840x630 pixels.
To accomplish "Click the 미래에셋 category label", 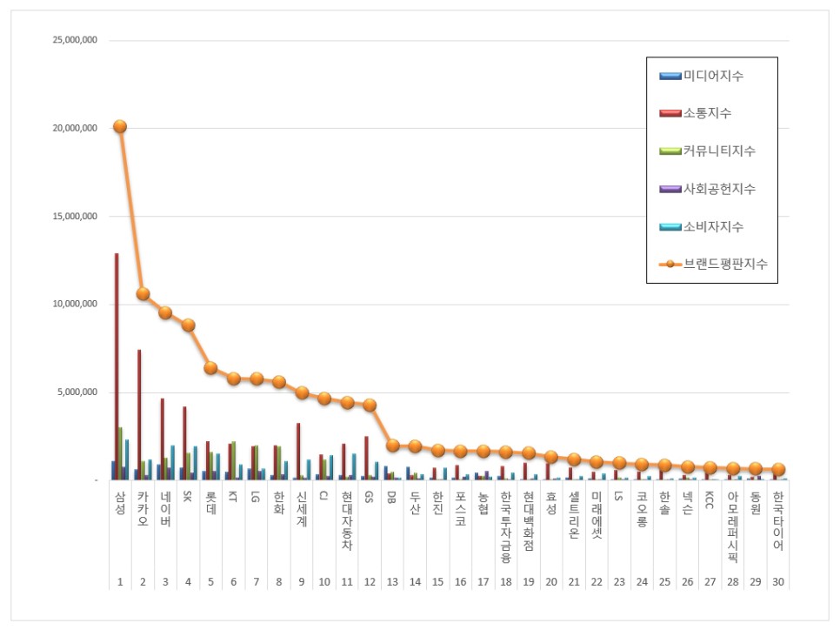I will point(597,515).
